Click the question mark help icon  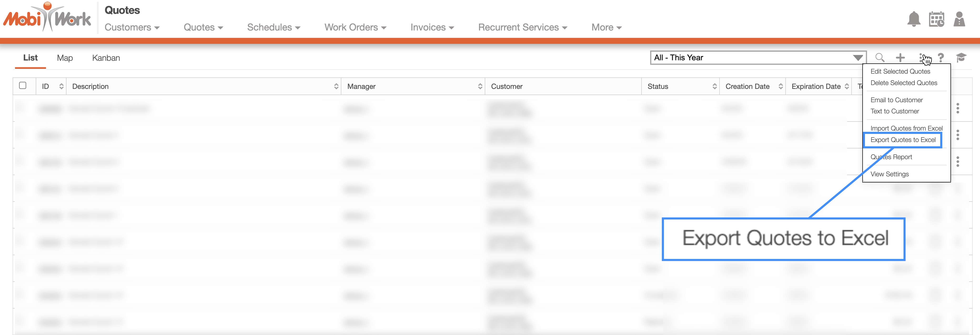tap(941, 57)
